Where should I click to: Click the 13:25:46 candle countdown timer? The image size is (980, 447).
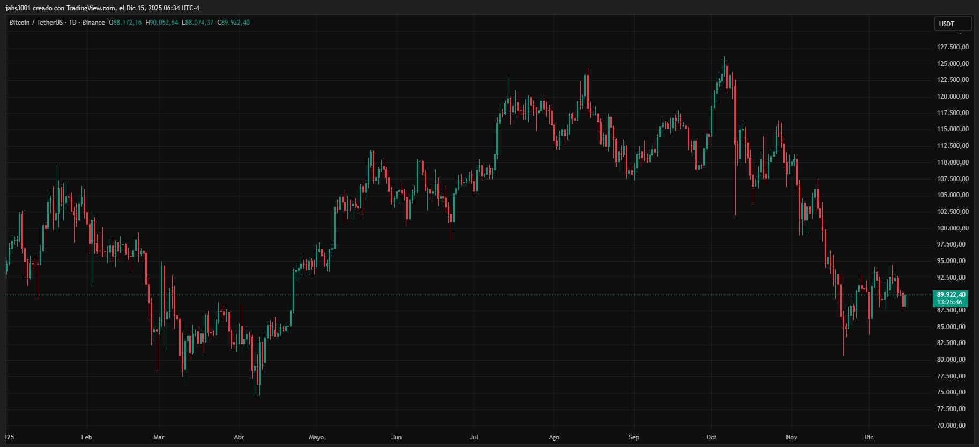coord(951,302)
